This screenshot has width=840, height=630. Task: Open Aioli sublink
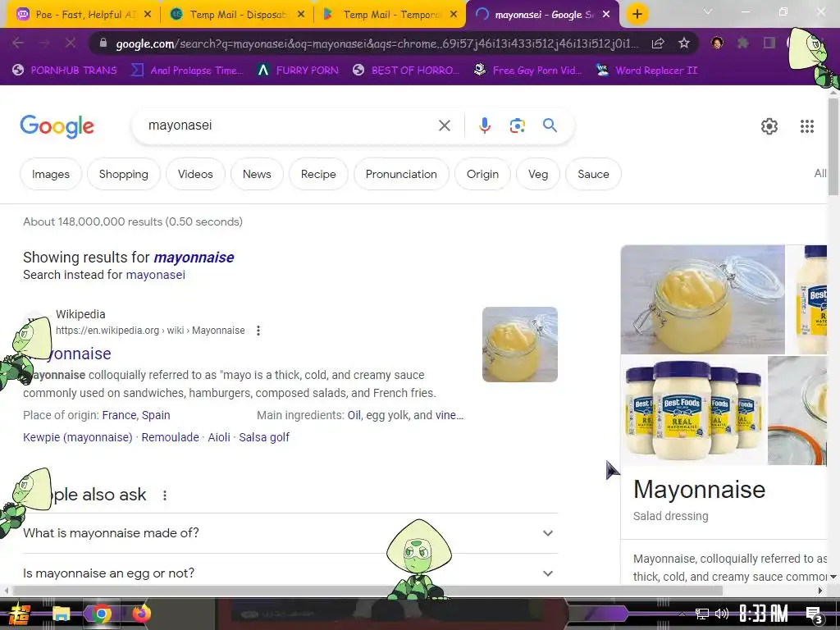(x=219, y=437)
